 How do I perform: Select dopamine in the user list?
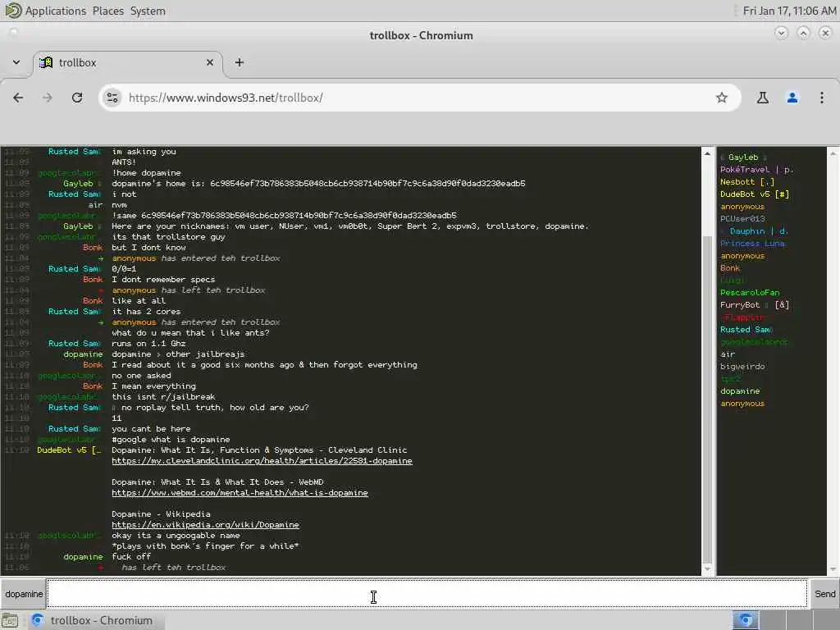coord(740,391)
